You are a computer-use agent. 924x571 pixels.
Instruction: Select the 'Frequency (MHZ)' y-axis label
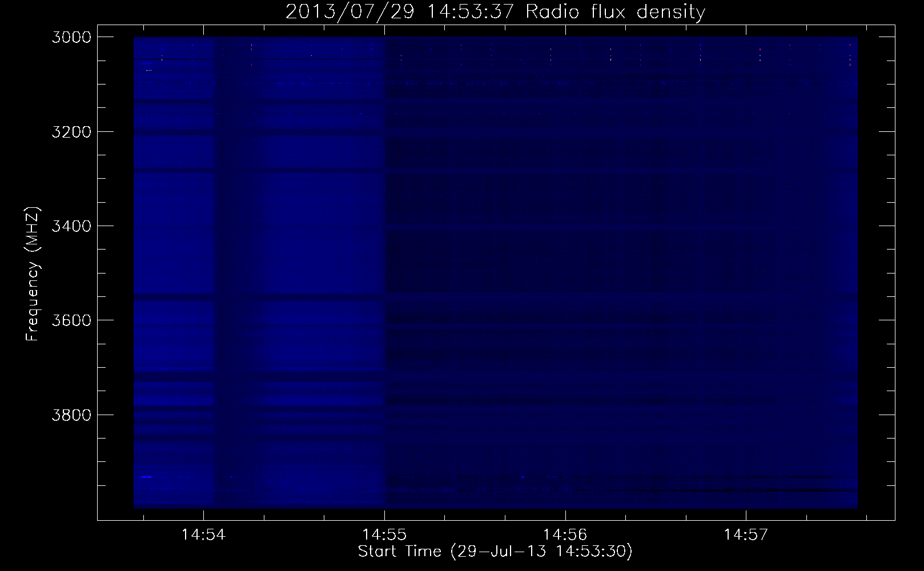pyautogui.click(x=33, y=274)
